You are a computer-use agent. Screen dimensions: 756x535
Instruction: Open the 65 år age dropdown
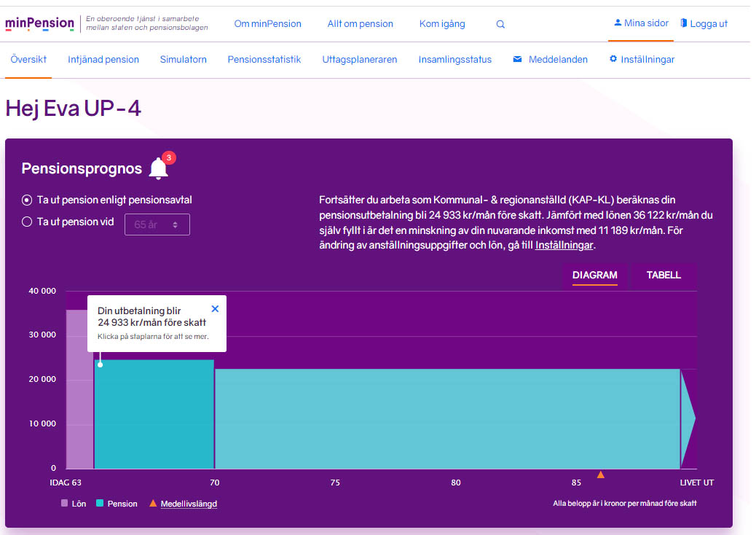click(x=157, y=224)
